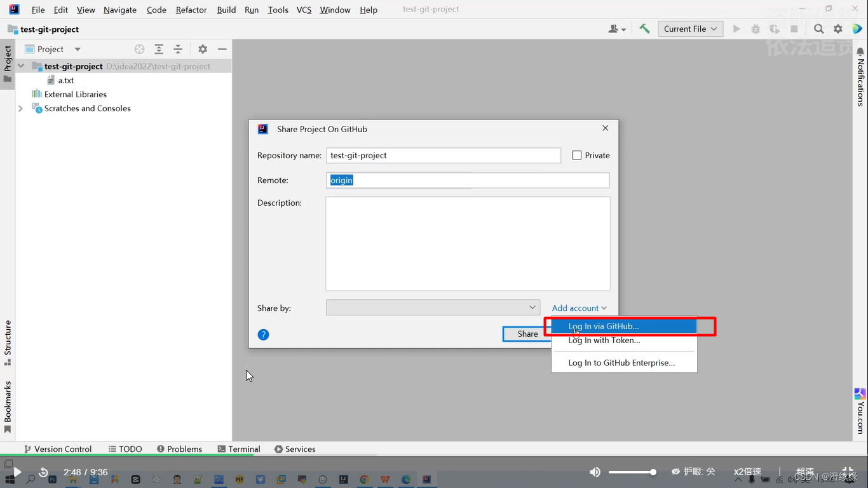Open the Problems tool window tab
The height and width of the screenshot is (488, 868).
tap(179, 449)
